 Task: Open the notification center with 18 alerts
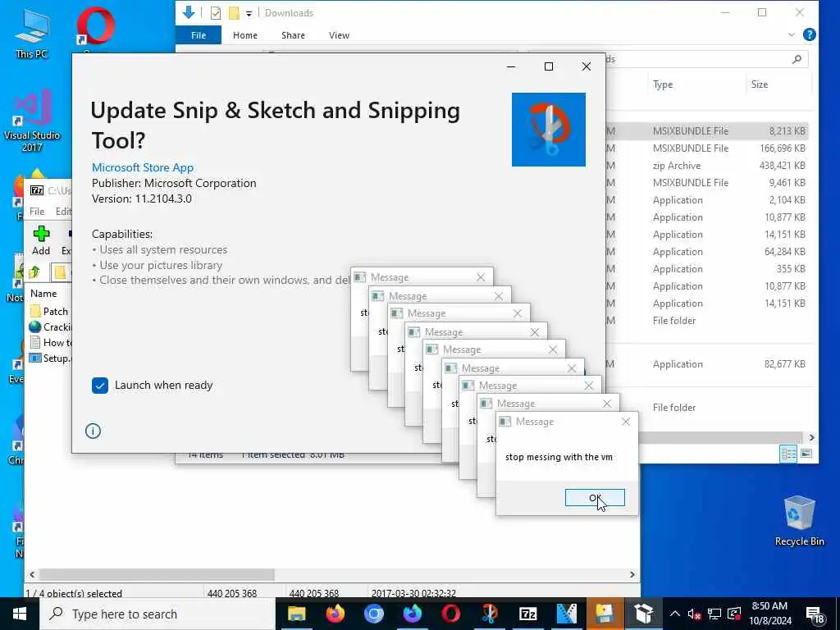coord(815,615)
